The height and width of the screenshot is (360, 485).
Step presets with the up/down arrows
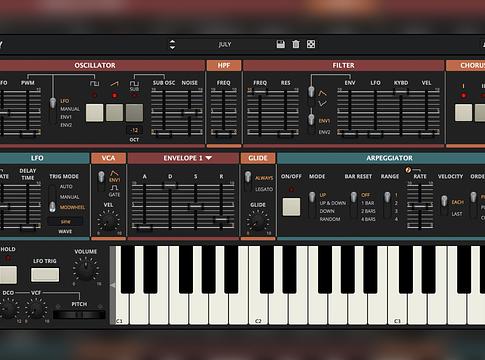tap(172, 44)
